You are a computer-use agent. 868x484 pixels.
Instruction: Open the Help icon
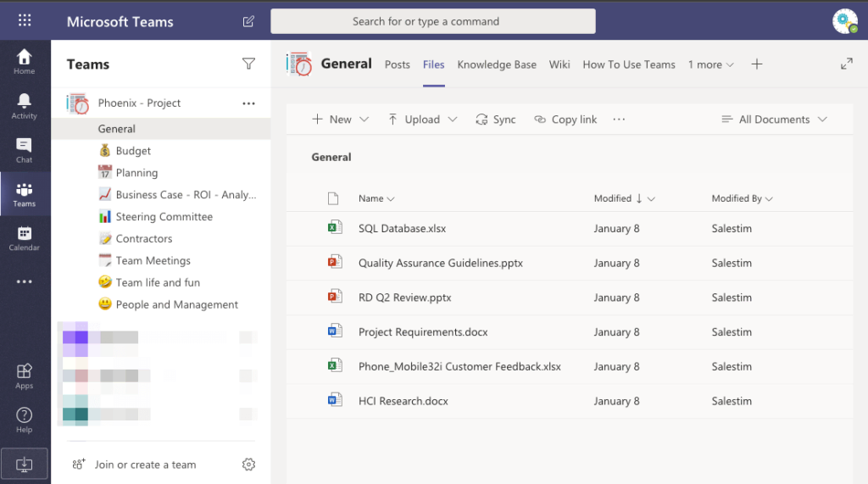point(25,420)
